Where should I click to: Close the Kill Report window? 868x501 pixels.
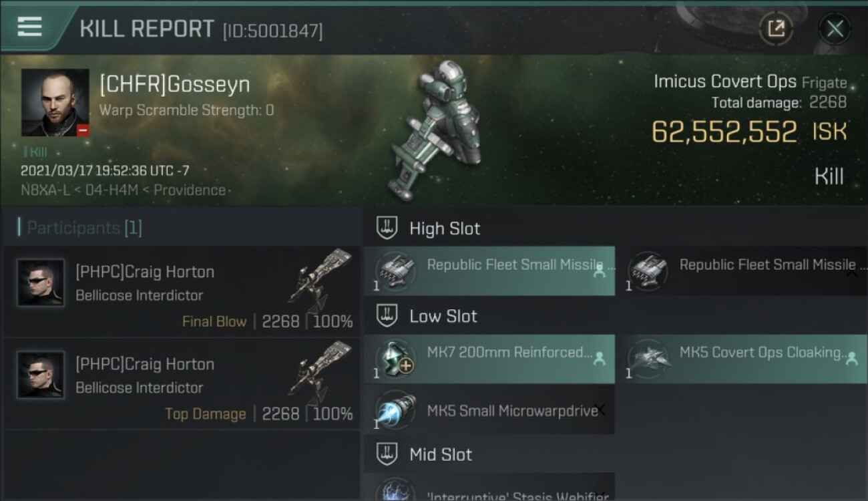(835, 29)
